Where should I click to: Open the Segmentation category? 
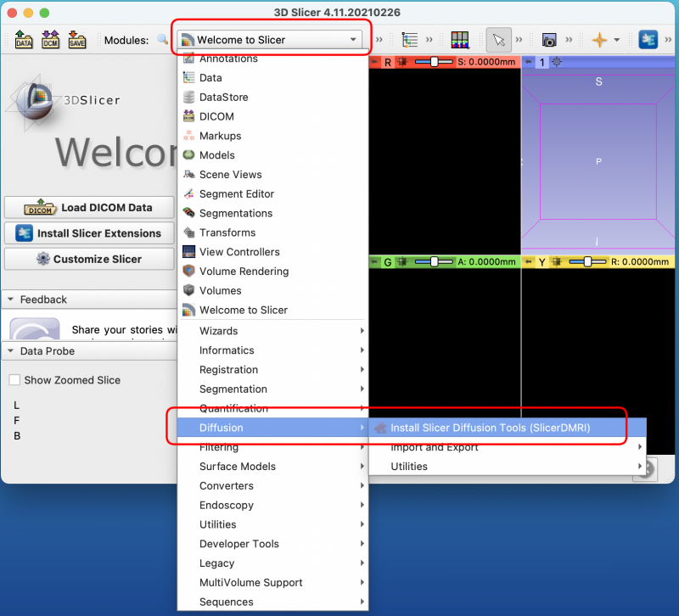[x=272, y=389]
